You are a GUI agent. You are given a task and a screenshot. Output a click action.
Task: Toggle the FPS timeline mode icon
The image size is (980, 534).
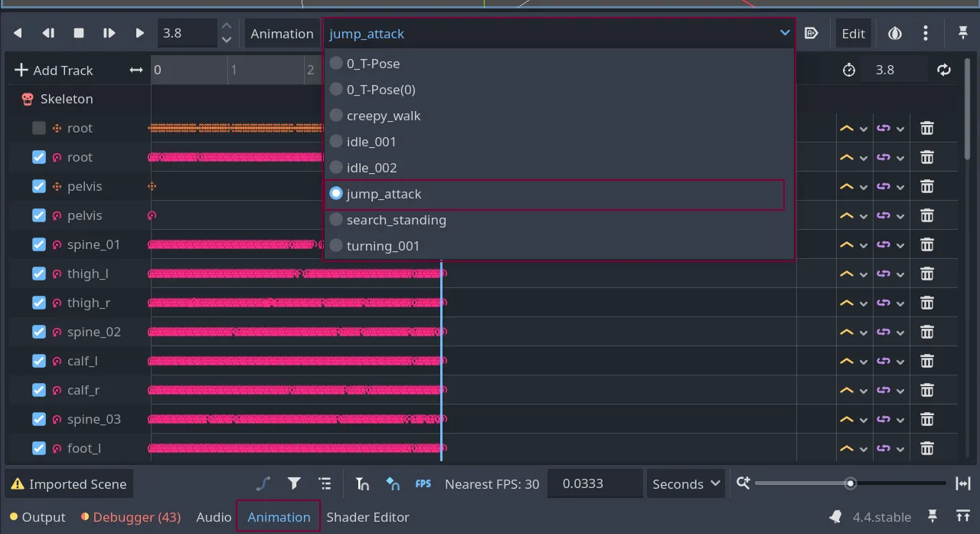(x=423, y=483)
